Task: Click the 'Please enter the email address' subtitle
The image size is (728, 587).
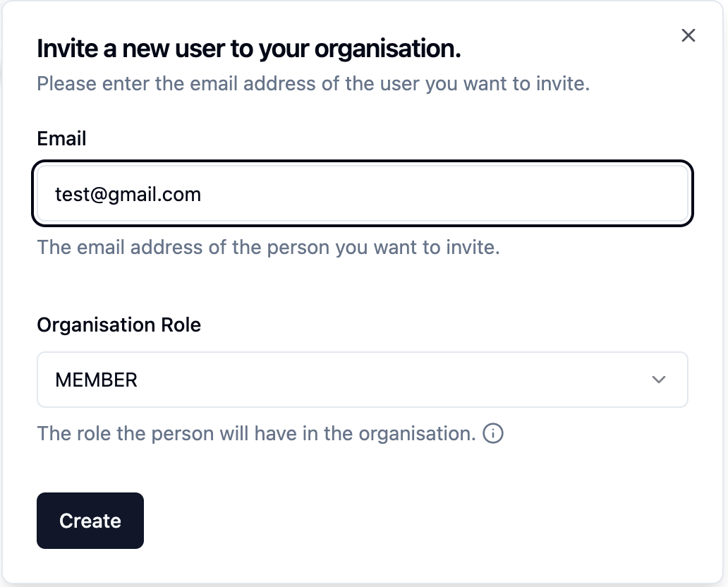Action: 313,83
